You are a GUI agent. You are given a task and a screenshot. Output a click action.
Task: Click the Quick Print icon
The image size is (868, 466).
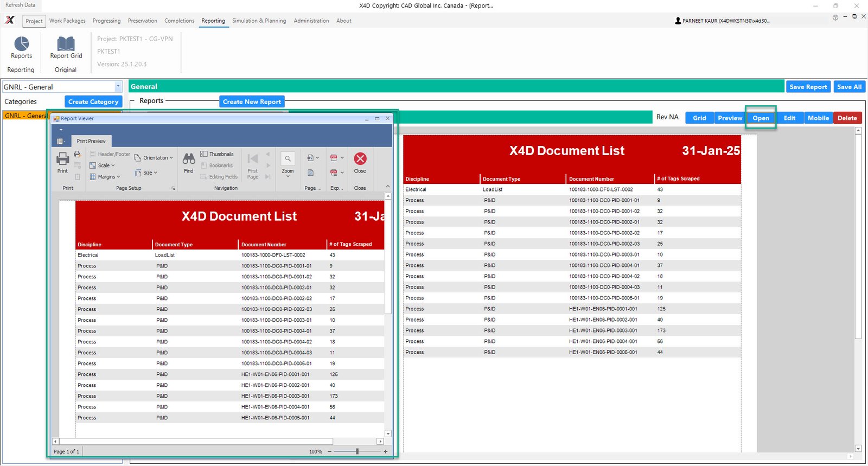[x=78, y=155]
